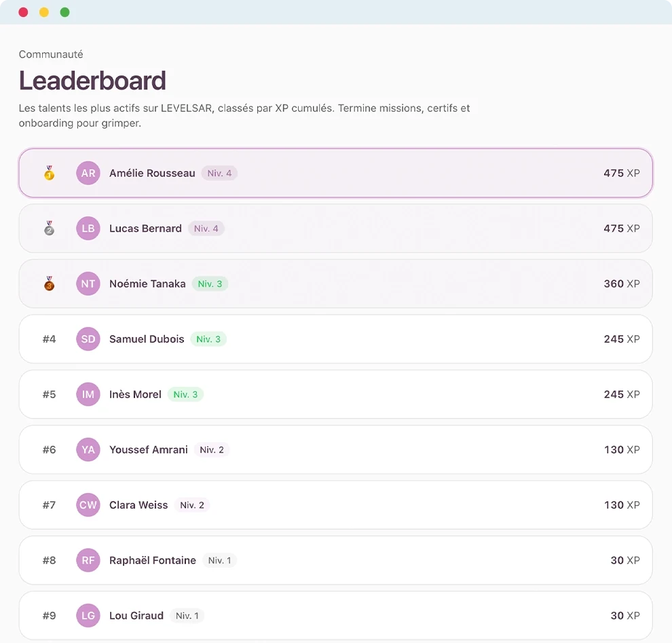672x643 pixels.
Task: Select the name Samuel Dubois
Action: [147, 339]
